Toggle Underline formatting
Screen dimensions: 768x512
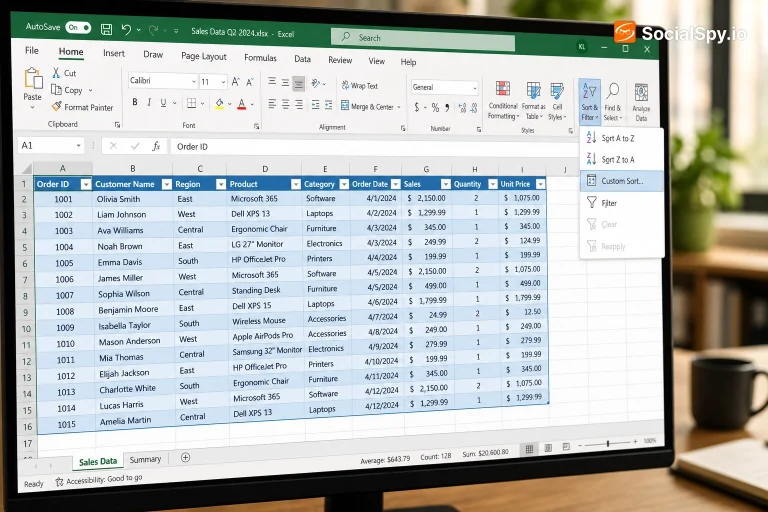coord(163,103)
